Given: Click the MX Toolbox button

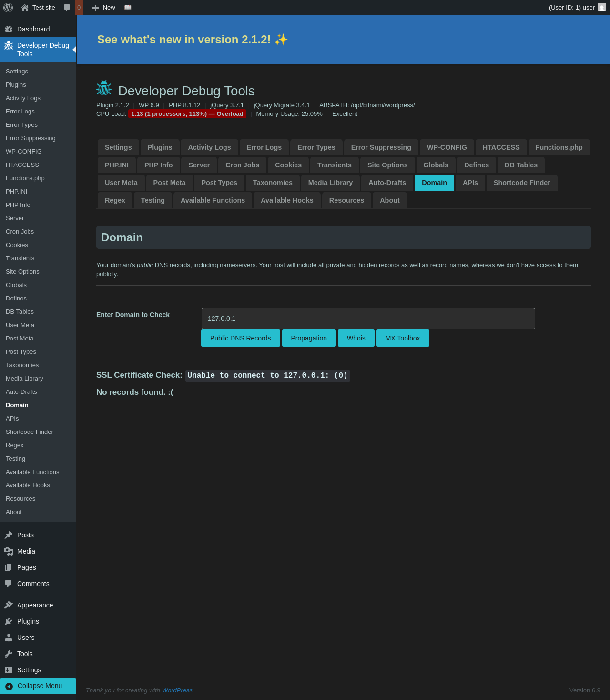Looking at the screenshot, I should pos(403,338).
